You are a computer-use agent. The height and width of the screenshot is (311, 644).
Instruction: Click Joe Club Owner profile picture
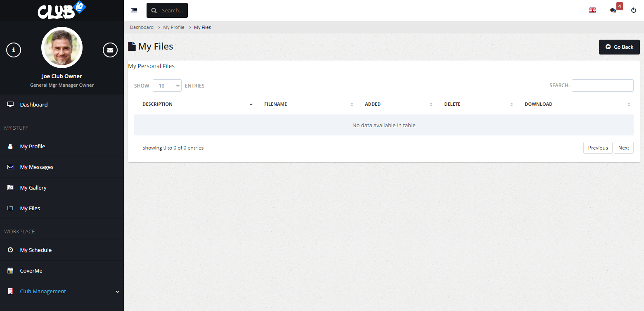[x=62, y=47]
